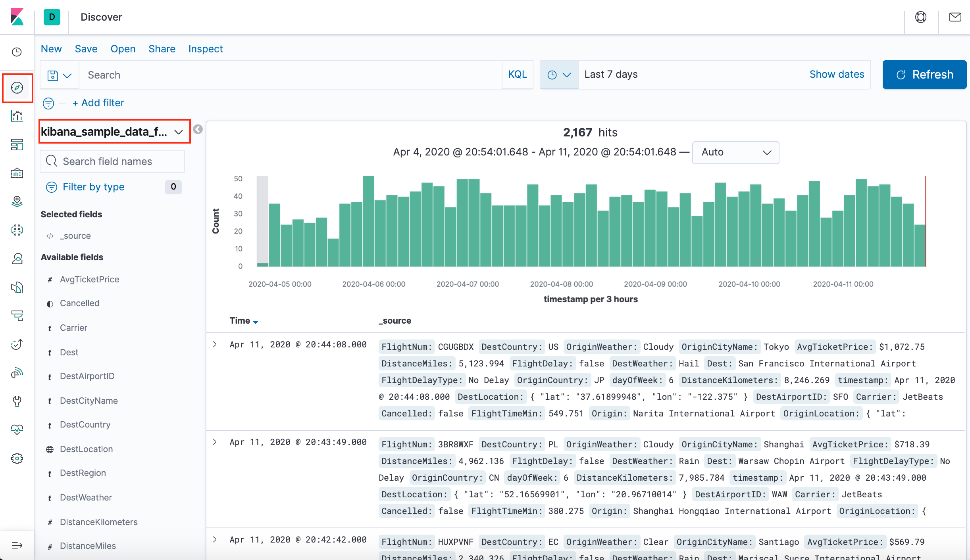Open the index pattern dropdown
Screen dimensions: 970x560
click(x=115, y=131)
